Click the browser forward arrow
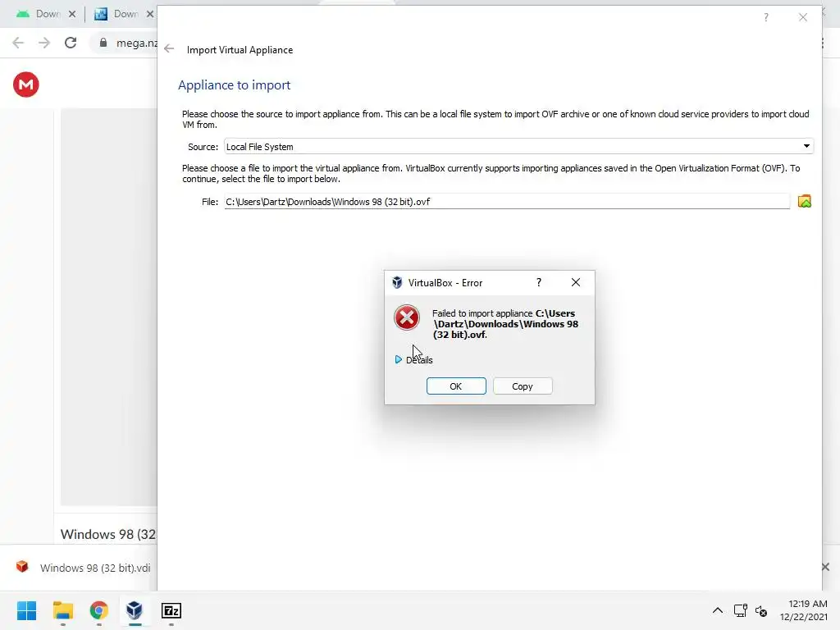Image resolution: width=840 pixels, height=630 pixels. 44,43
